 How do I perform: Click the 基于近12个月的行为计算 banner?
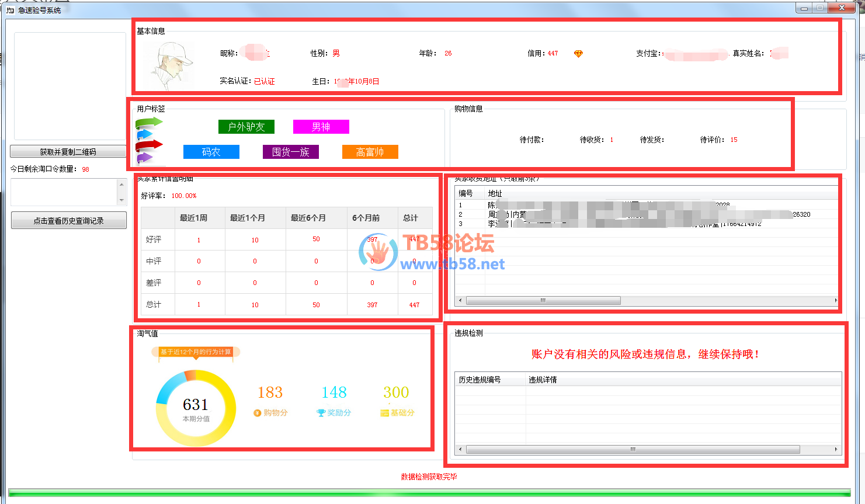coord(196,352)
